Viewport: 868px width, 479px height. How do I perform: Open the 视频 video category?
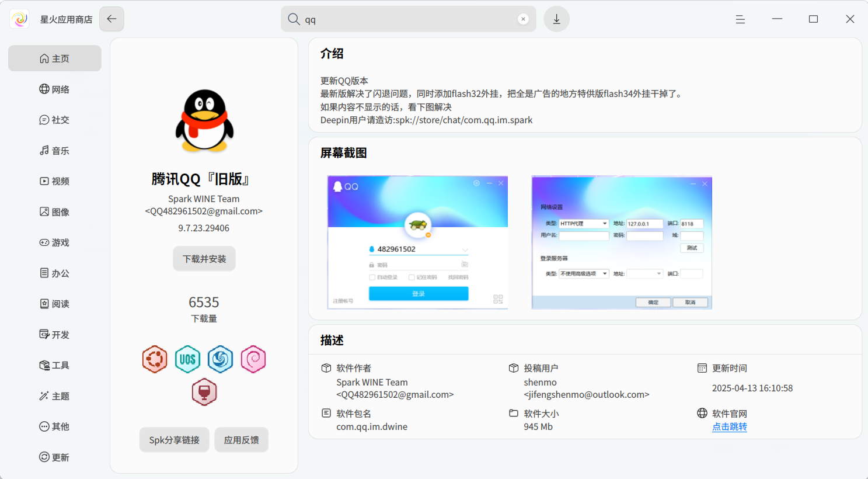[55, 181]
